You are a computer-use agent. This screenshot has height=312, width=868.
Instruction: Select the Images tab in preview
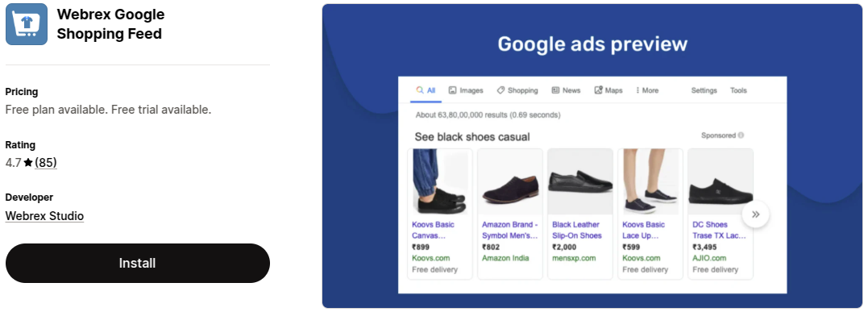tap(466, 90)
